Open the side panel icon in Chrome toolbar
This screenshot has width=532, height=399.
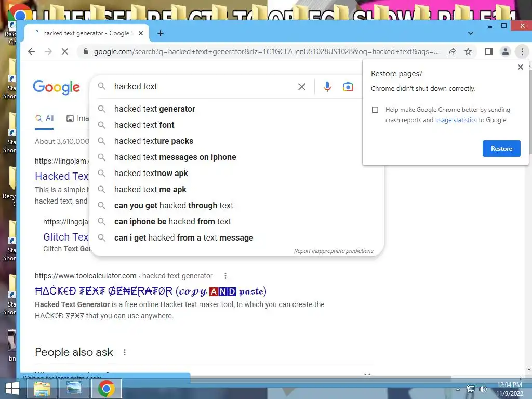(x=488, y=51)
